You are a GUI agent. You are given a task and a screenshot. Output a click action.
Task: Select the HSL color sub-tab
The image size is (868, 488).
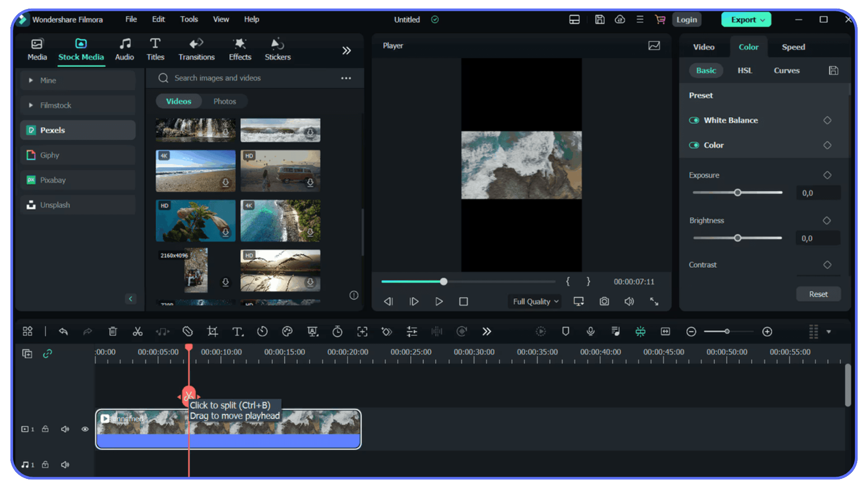(745, 70)
